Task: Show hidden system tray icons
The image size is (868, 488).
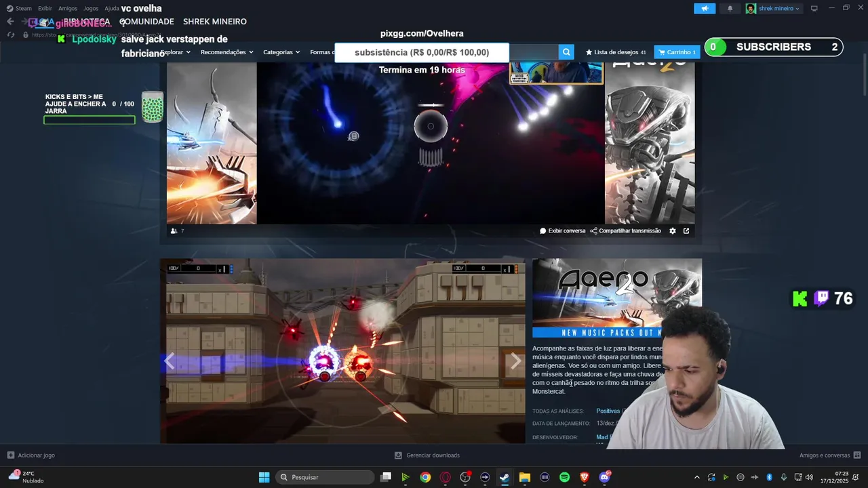Action: tap(696, 477)
